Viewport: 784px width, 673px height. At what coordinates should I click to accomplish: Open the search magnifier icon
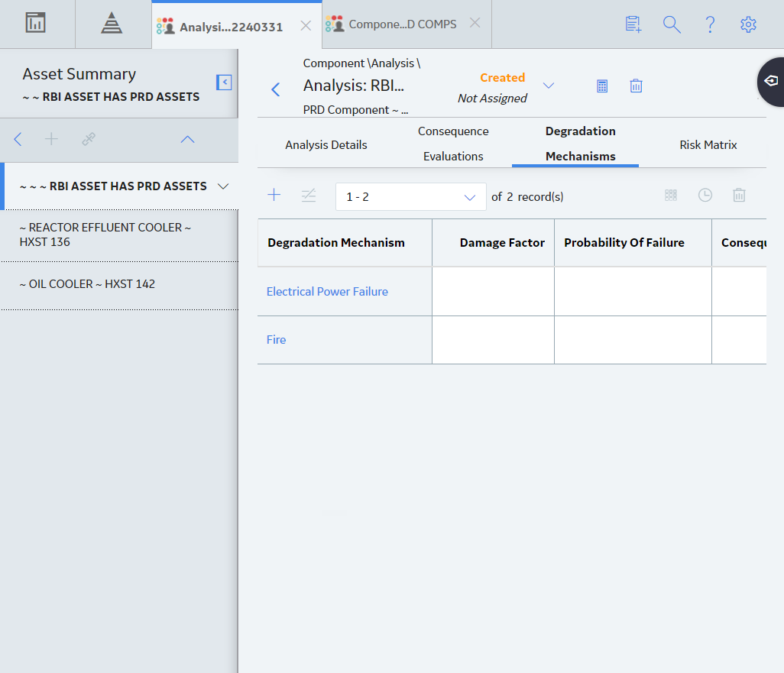[x=672, y=24]
